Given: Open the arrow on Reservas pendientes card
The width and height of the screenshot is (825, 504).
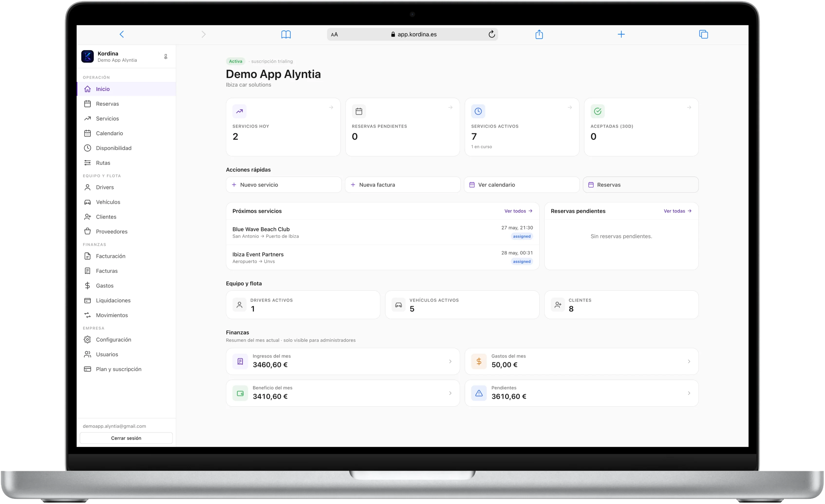Looking at the screenshot, I should click(x=450, y=108).
